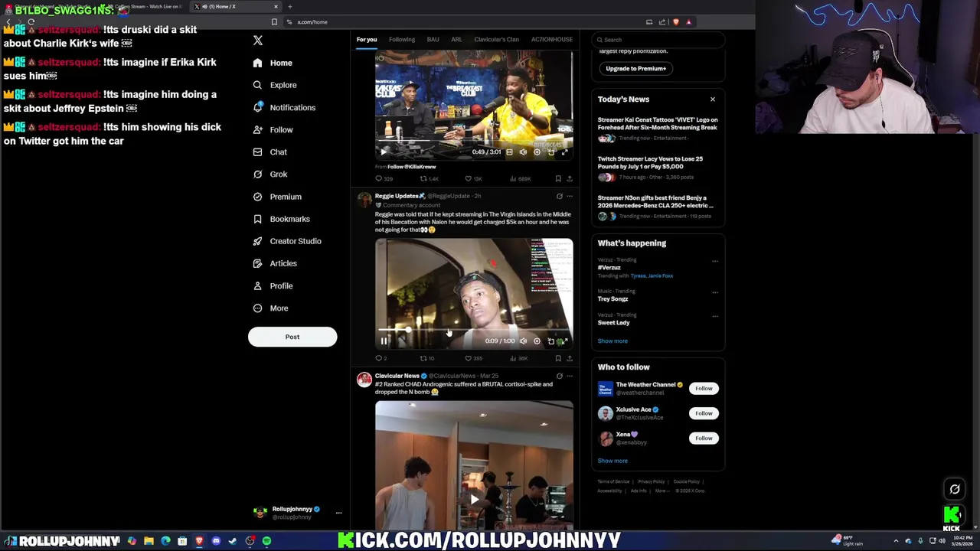
Task: Open Chat in the sidebar
Action: click(270, 152)
